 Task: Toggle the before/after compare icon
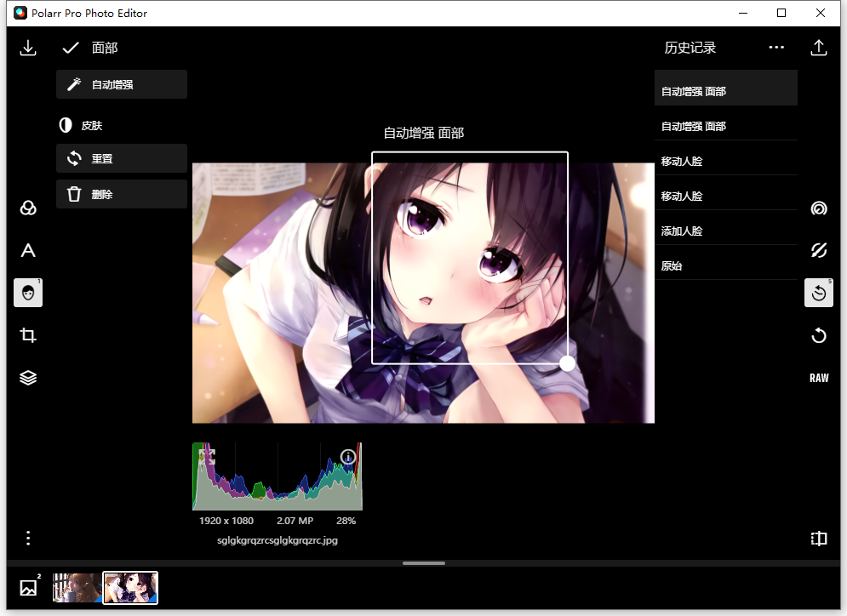tap(819, 539)
